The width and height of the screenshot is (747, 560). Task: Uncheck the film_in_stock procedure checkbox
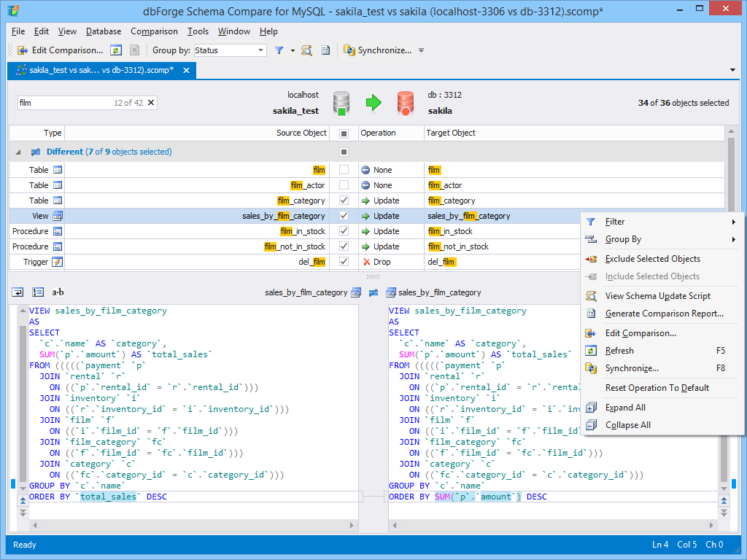click(344, 230)
